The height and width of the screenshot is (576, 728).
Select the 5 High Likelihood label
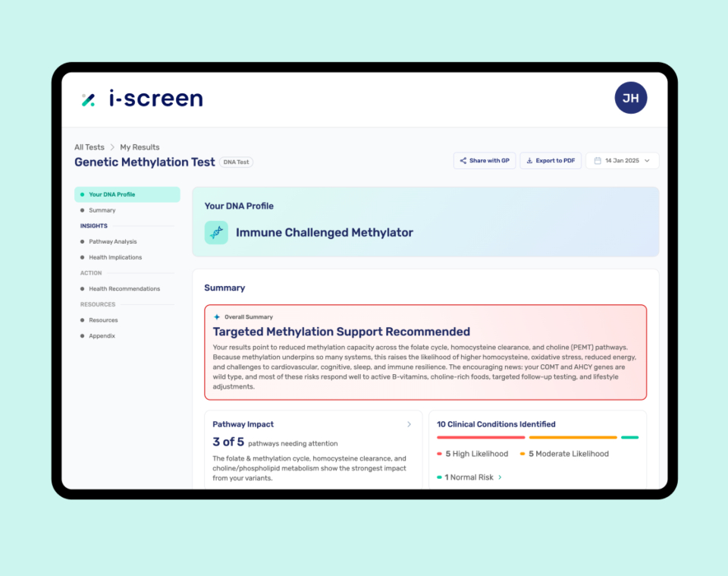[476, 454]
